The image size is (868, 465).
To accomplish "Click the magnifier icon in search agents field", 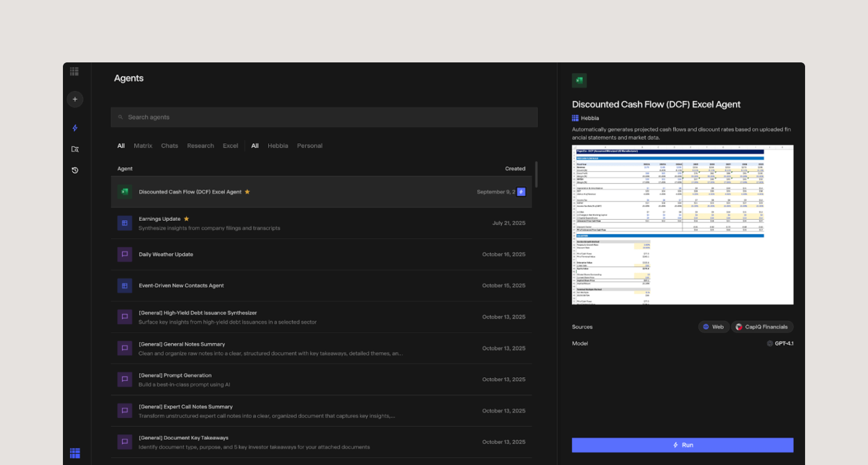I will tap(120, 117).
